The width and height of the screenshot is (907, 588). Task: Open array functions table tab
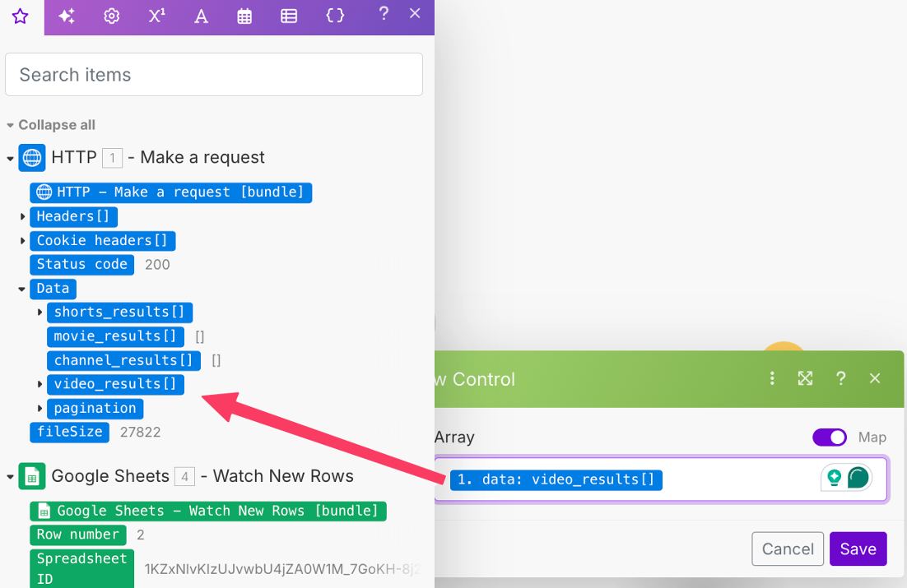pos(289,16)
